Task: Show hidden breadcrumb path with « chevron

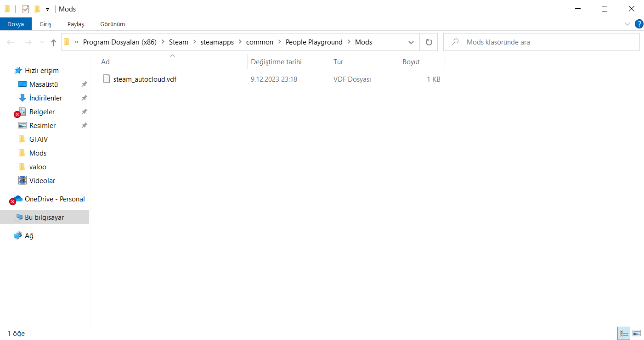Action: pos(77,42)
